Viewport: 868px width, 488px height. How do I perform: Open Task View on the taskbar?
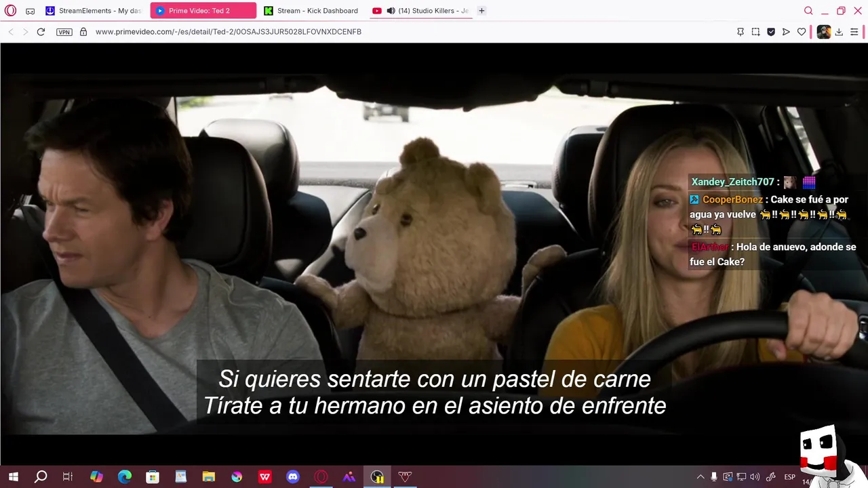point(68,477)
